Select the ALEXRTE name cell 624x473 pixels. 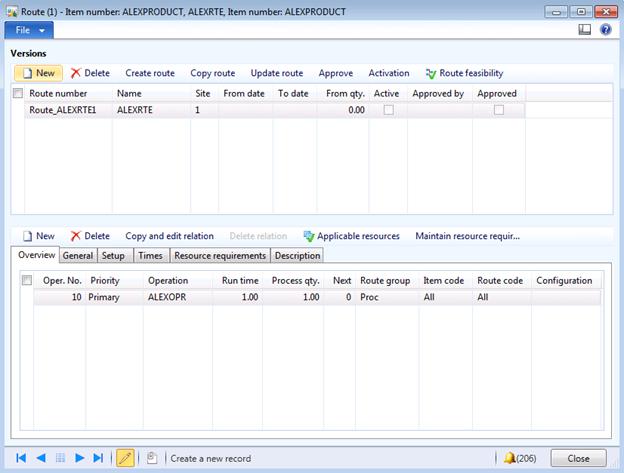click(x=152, y=110)
